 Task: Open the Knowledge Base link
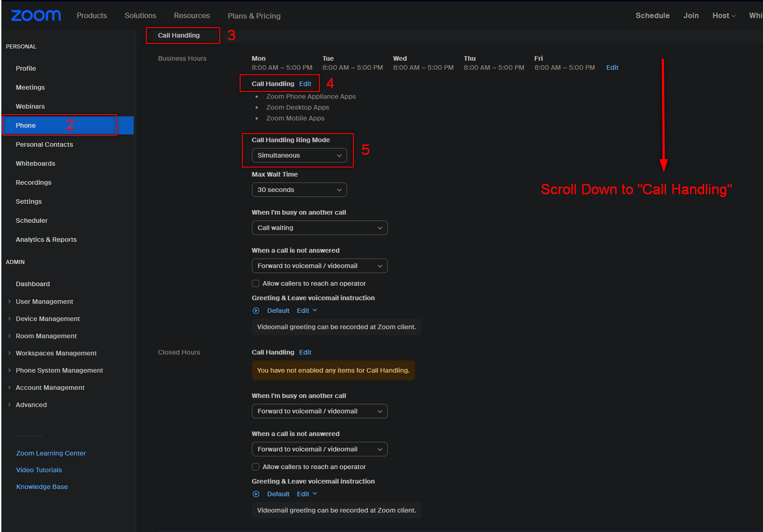pos(42,487)
